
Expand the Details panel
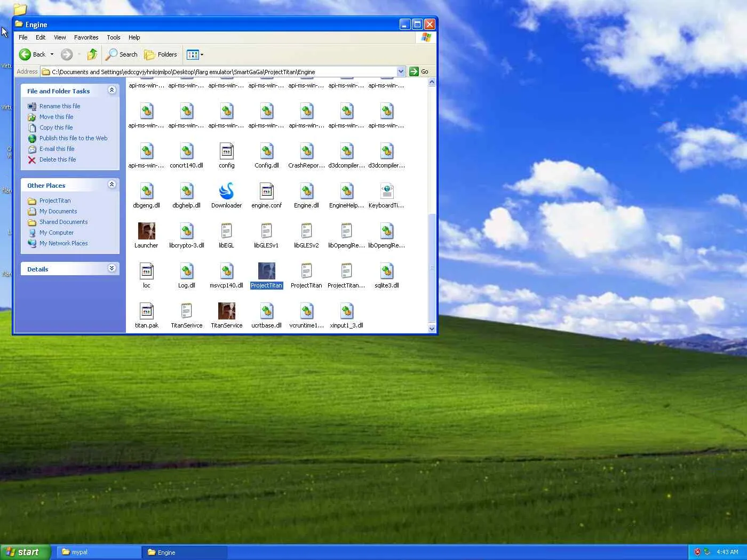[x=112, y=268]
